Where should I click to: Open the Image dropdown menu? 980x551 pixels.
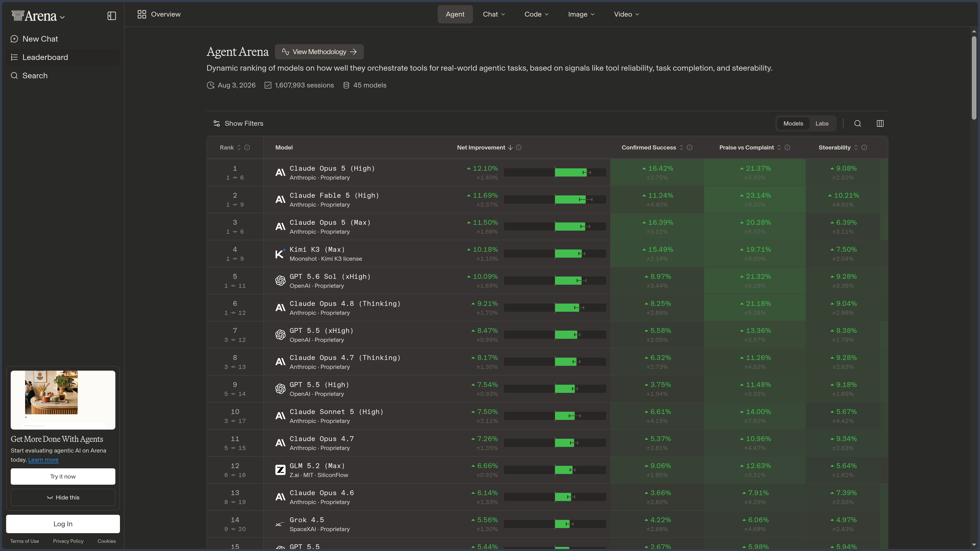tap(581, 14)
